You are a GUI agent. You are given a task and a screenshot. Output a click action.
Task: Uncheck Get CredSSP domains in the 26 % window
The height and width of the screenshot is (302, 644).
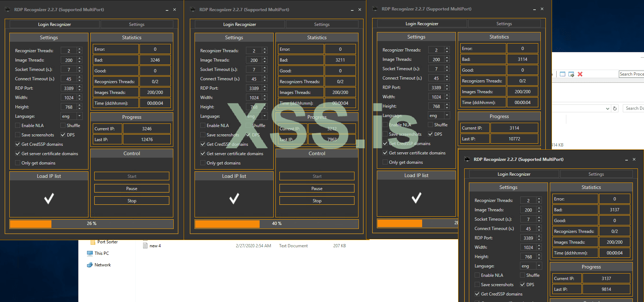(18, 144)
